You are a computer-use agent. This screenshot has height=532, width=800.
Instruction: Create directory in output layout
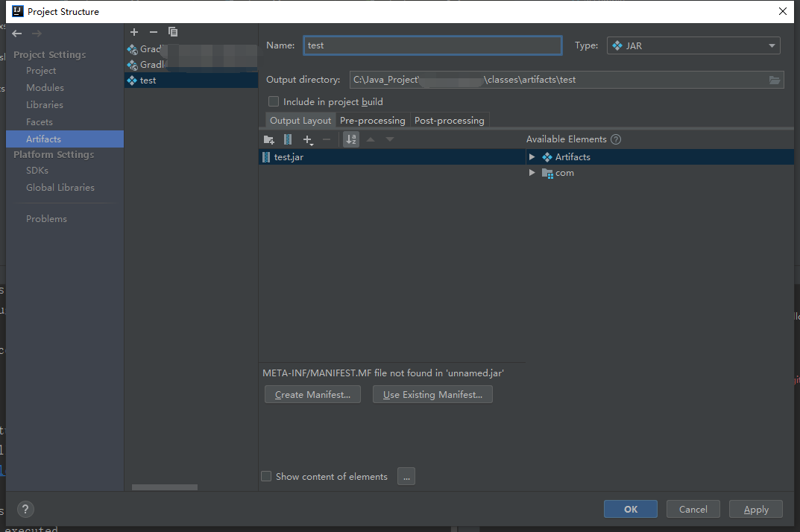[269, 140]
